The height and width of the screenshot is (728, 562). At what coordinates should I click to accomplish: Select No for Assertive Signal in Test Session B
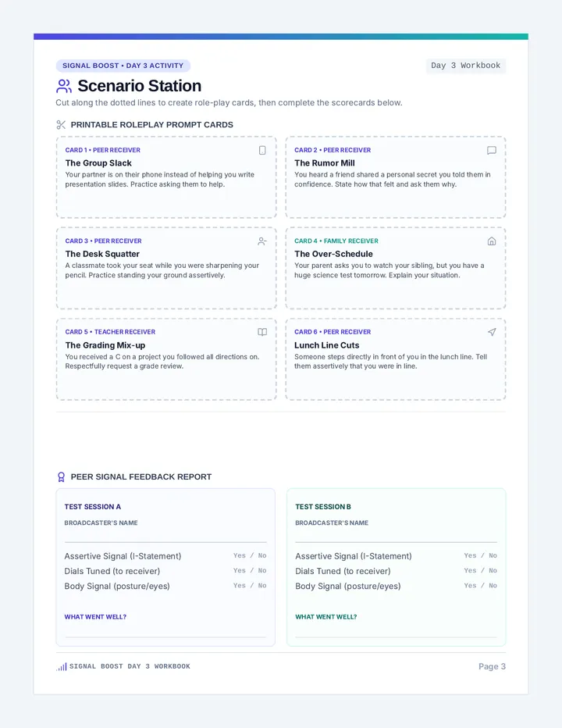click(x=493, y=555)
